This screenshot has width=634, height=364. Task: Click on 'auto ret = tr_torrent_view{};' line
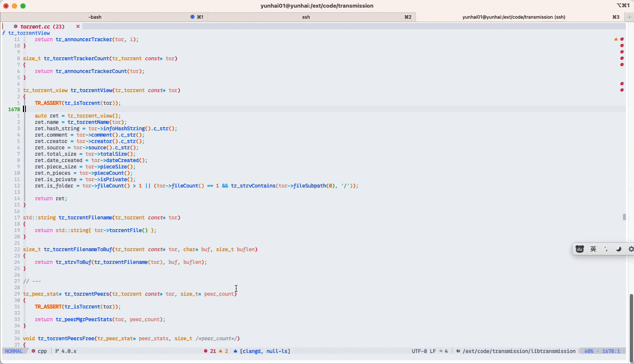78,115
